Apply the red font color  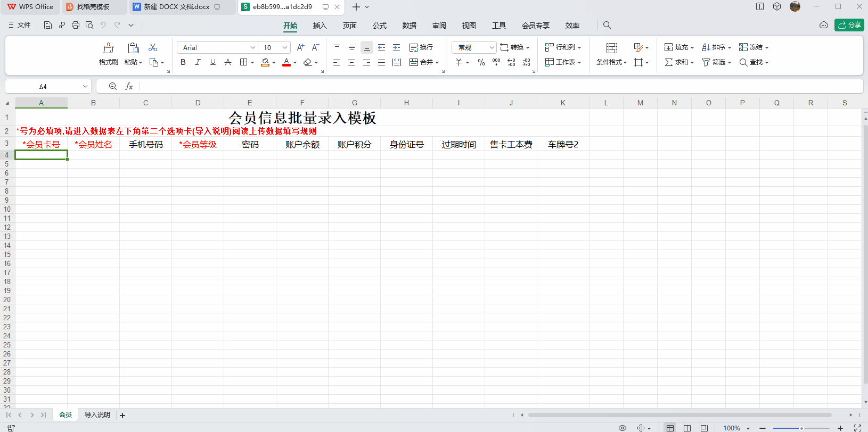[286, 62]
